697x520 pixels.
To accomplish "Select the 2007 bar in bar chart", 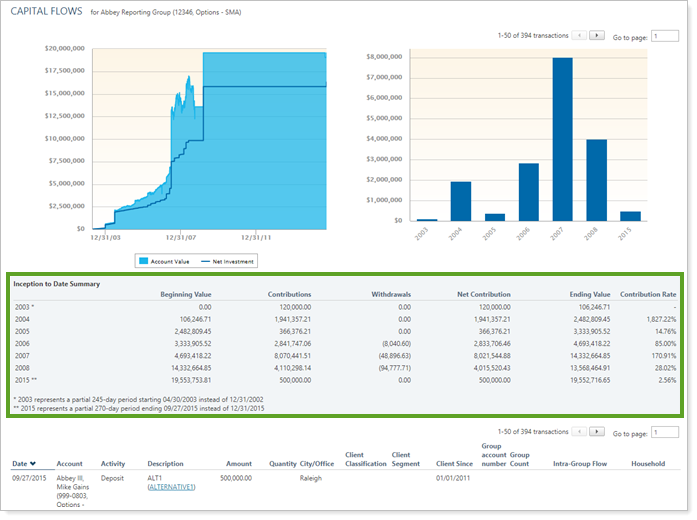I will pyautogui.click(x=562, y=139).
